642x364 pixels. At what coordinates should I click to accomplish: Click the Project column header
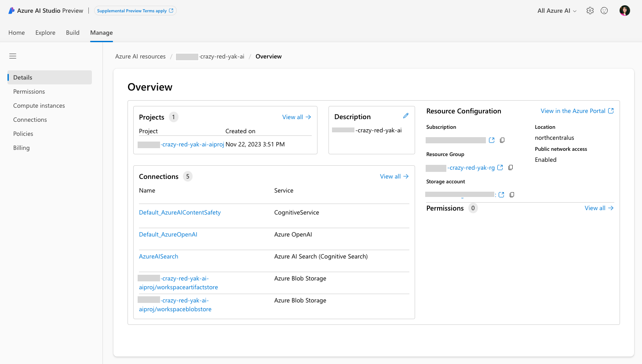point(148,131)
